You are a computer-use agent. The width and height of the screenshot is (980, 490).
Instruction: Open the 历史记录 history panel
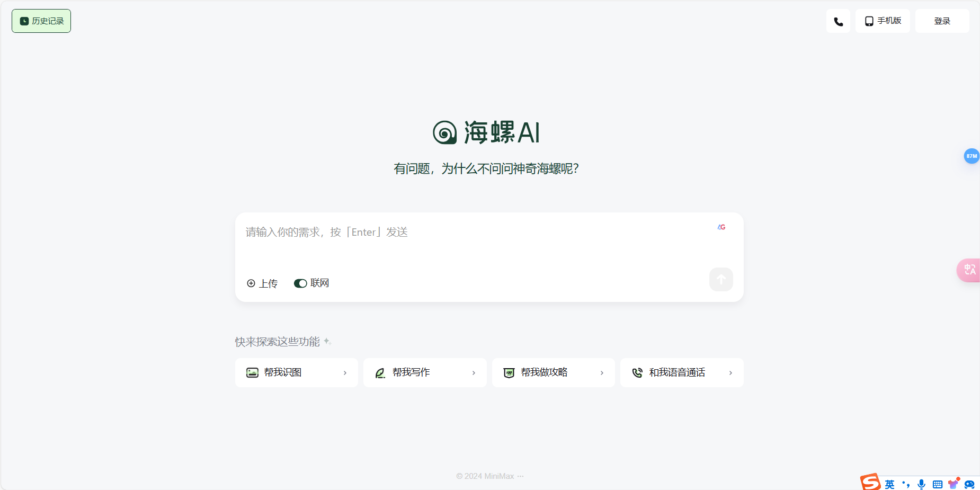click(x=41, y=21)
